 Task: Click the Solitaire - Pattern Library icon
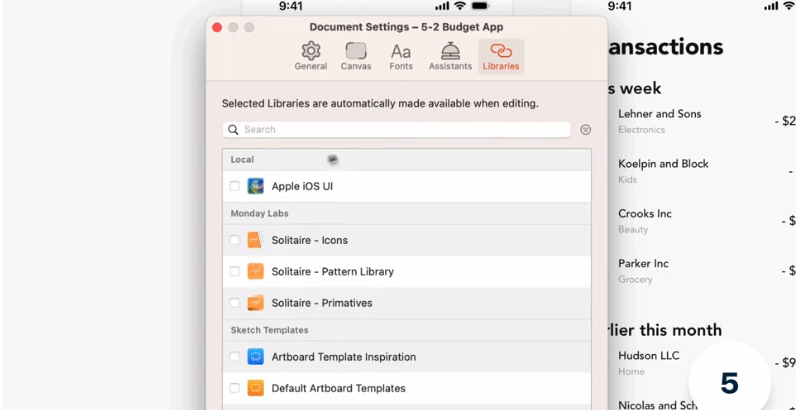click(255, 271)
